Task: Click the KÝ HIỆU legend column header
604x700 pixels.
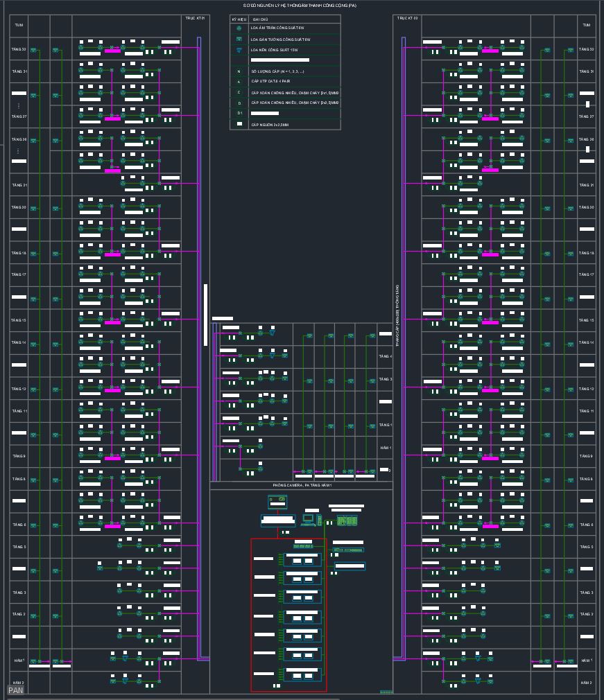Action: (239, 19)
